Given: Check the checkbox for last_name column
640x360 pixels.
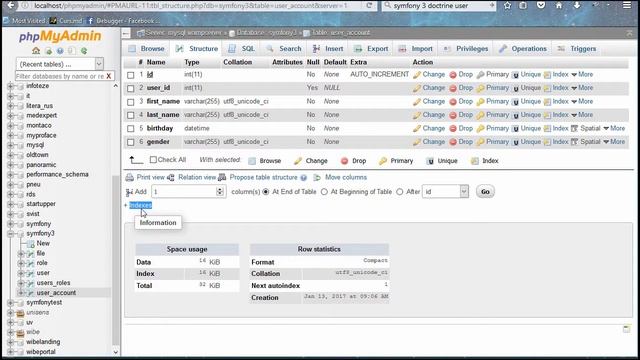Looking at the screenshot, I should pos(131,116).
